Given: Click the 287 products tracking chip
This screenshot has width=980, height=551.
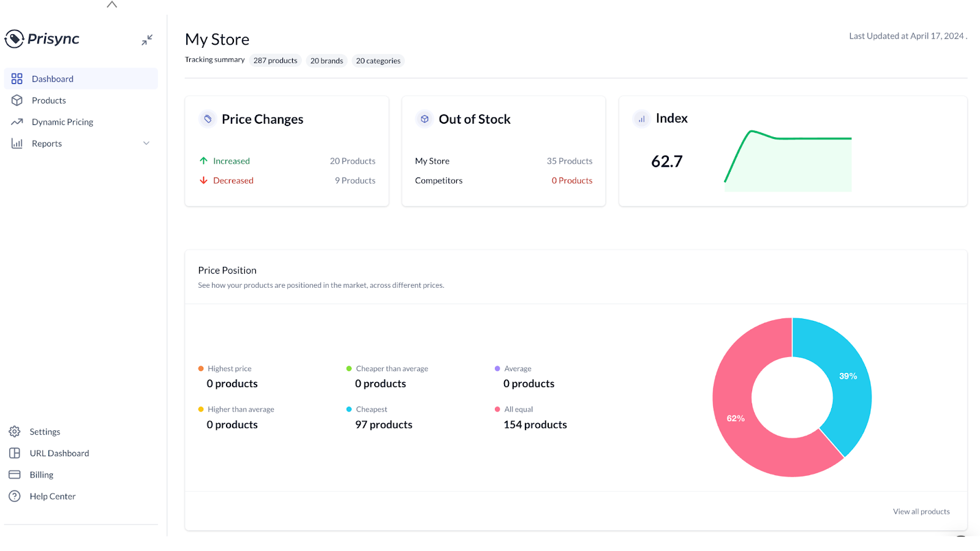Looking at the screenshot, I should click(275, 60).
